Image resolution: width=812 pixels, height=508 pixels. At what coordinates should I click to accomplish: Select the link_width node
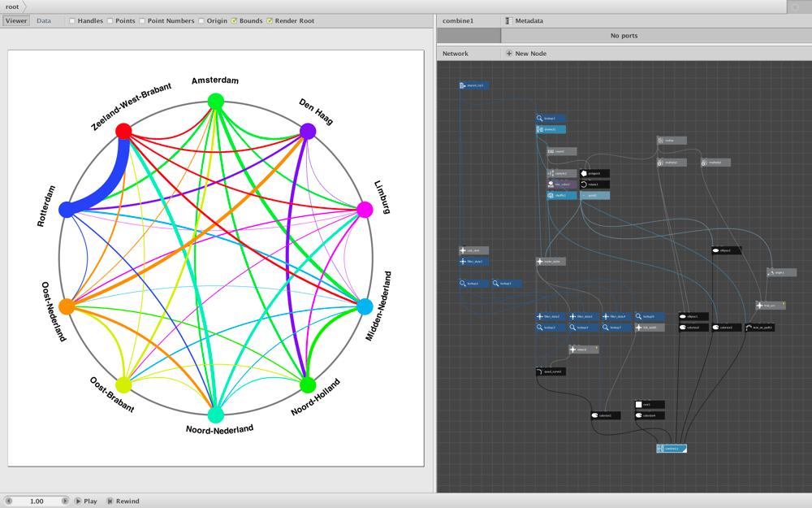tap(650, 327)
